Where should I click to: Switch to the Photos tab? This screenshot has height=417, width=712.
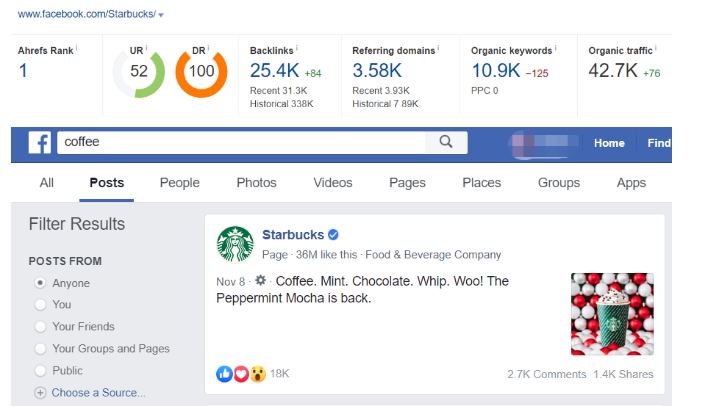[257, 183]
